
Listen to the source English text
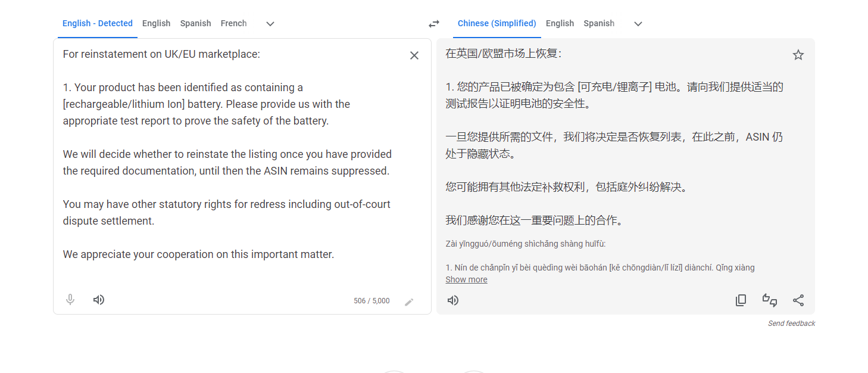pos(99,300)
